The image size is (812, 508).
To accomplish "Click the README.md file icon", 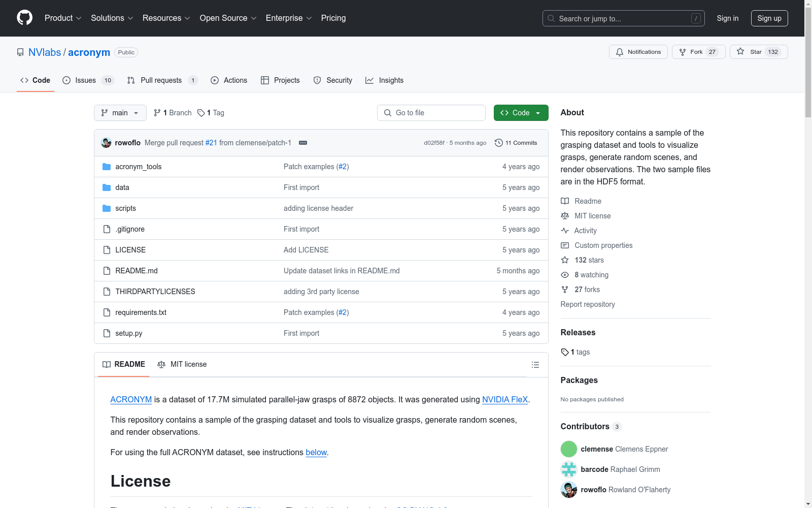I will pos(107,271).
